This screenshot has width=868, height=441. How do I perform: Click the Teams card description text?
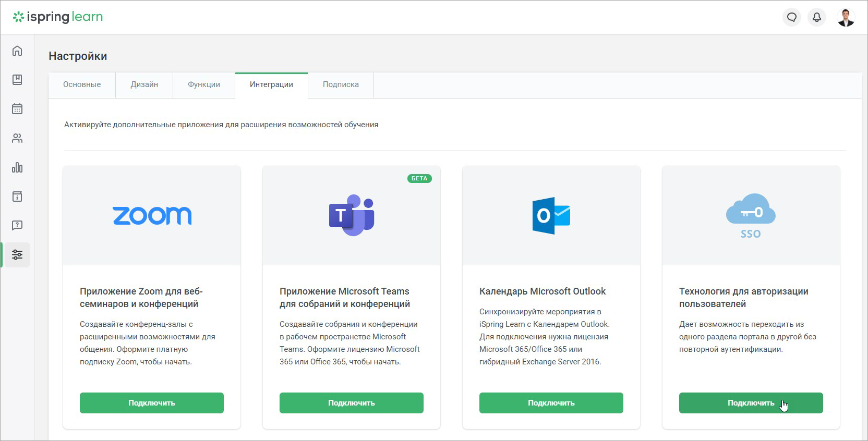[349, 343]
